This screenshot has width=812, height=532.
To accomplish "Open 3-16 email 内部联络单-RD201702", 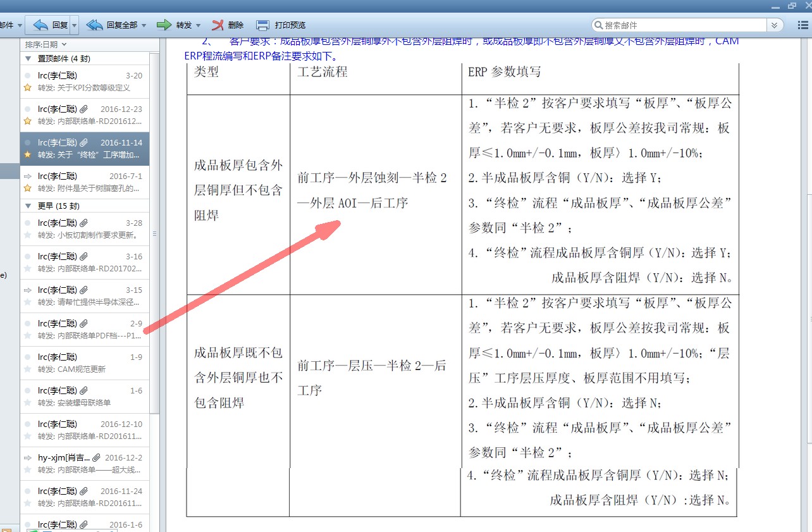I will (x=85, y=263).
